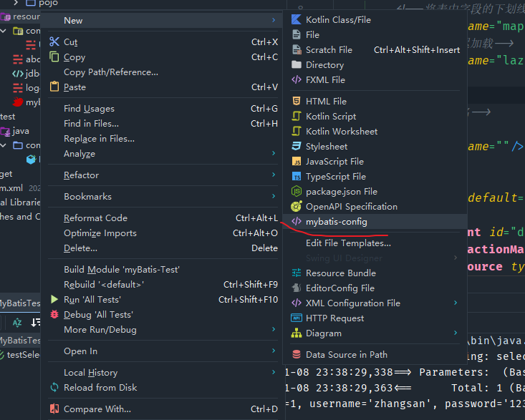525x420 pixels.
Task: Click the Stylesheet CSS icon
Action: click(297, 146)
